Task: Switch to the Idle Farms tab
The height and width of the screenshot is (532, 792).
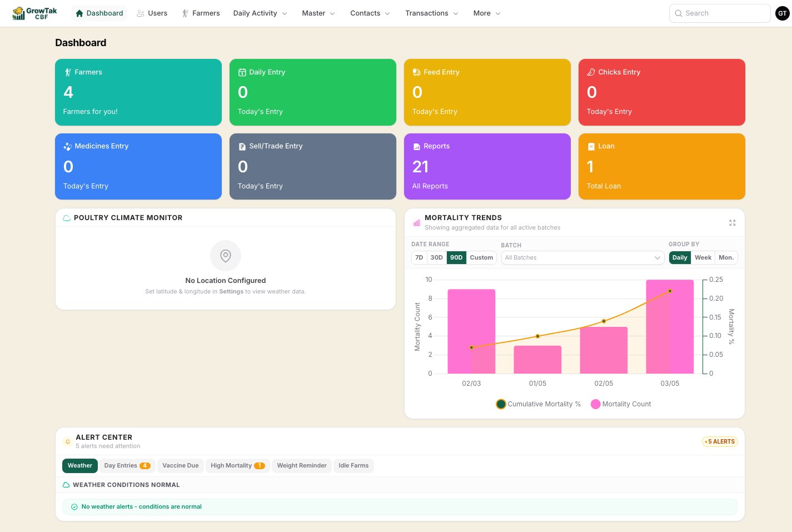Action: tap(353, 466)
